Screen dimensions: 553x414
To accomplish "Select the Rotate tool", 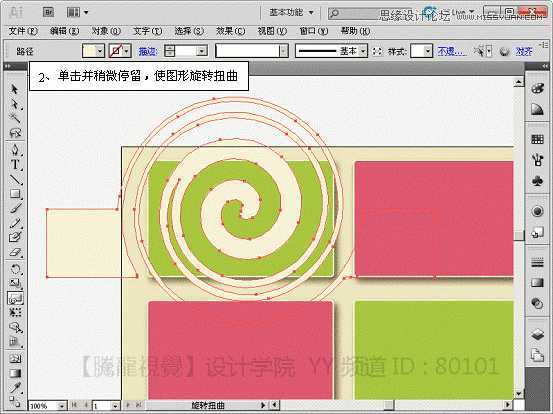I will (15, 269).
